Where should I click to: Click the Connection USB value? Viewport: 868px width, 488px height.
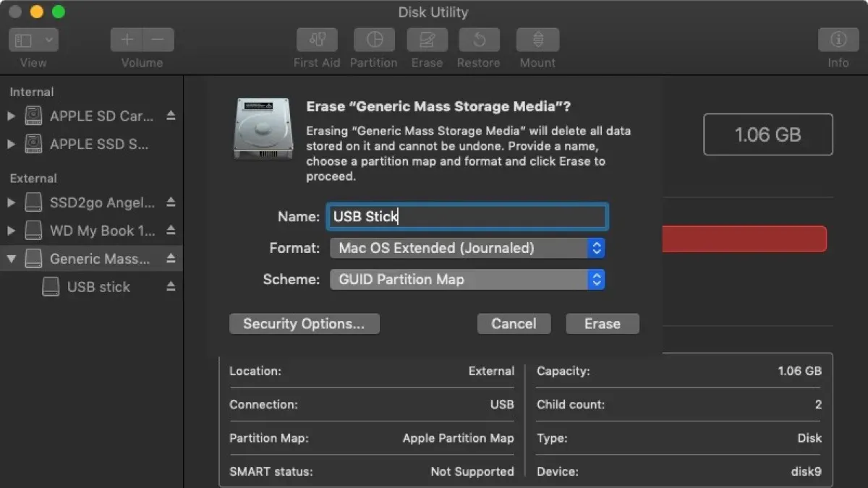[x=502, y=405]
